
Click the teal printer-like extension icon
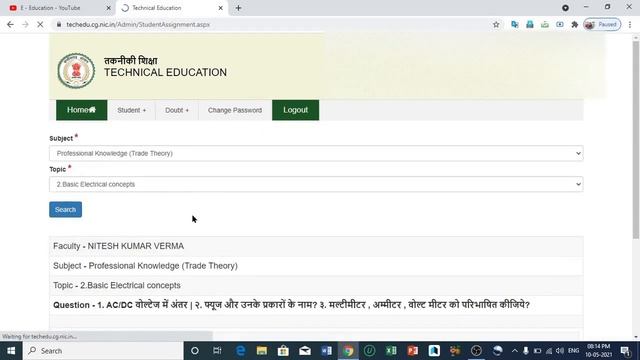coord(530,24)
